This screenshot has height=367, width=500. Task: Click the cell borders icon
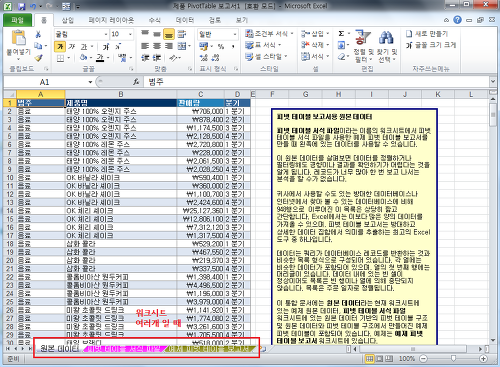pos(60,58)
